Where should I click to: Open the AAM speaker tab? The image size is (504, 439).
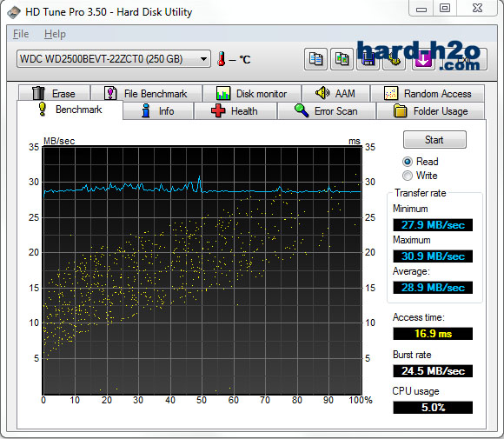click(x=335, y=94)
